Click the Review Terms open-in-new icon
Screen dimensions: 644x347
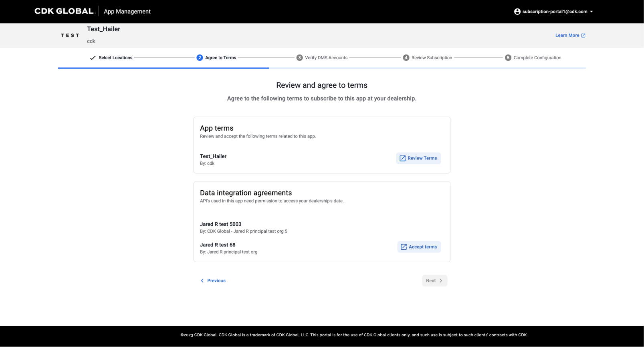click(x=403, y=158)
